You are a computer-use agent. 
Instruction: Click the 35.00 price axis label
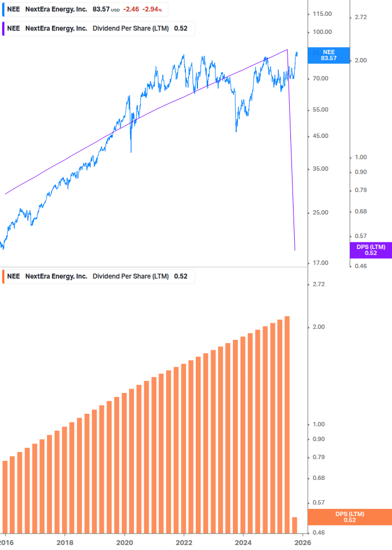pyautogui.click(x=320, y=169)
